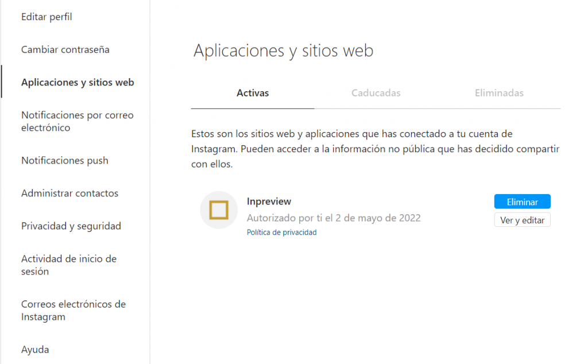Open the Ayuda section
588x364 pixels.
[x=35, y=350]
